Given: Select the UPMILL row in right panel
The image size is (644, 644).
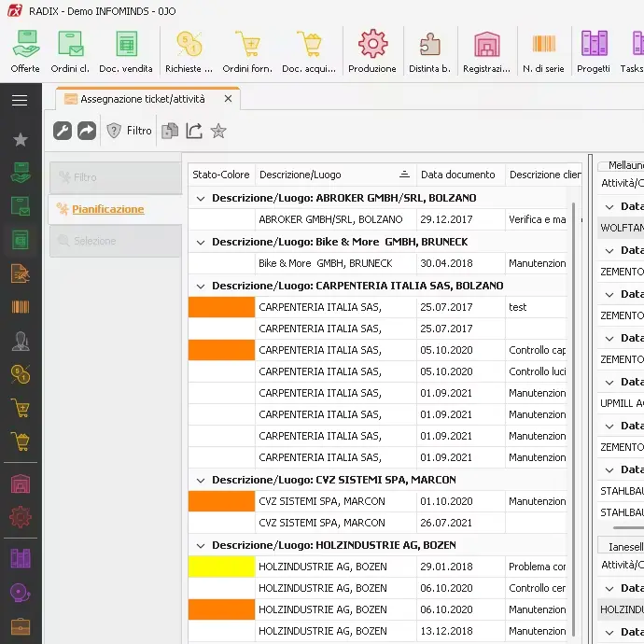Looking at the screenshot, I should 621,403.
